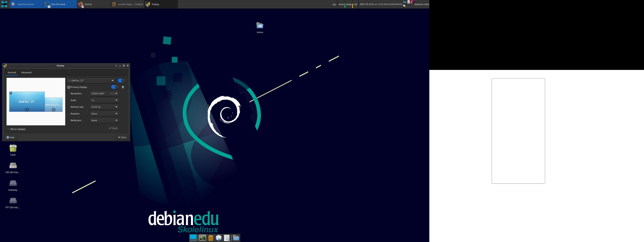
Task: Launch File Manager cabinet dock icon
Action: [211, 238]
